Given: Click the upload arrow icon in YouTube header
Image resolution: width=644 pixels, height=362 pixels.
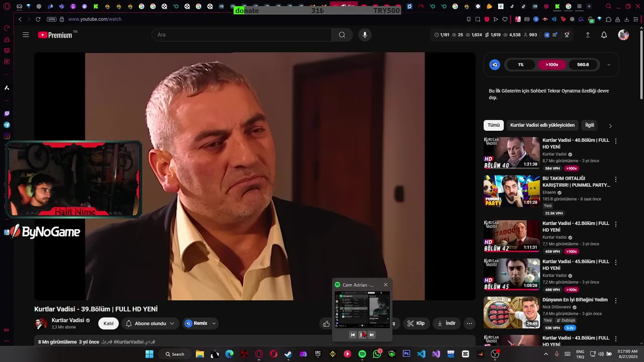Looking at the screenshot, I should 588,35.
